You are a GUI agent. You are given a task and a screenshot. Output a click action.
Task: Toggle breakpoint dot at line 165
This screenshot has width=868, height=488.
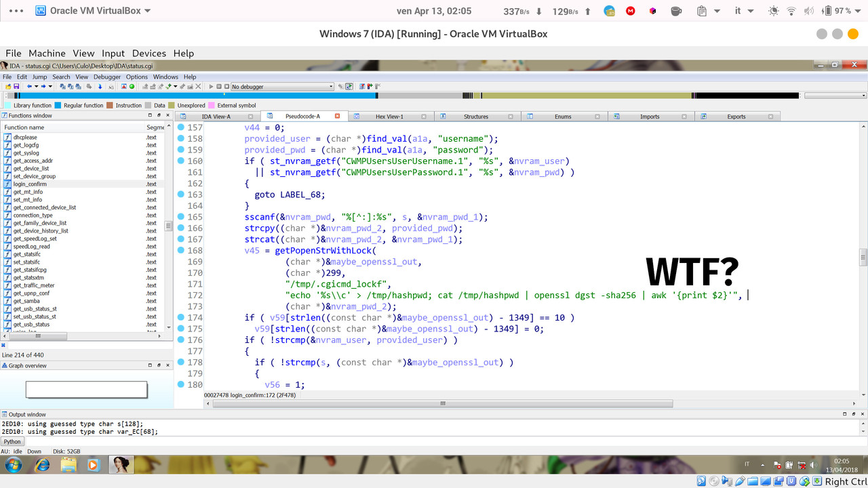(181, 217)
